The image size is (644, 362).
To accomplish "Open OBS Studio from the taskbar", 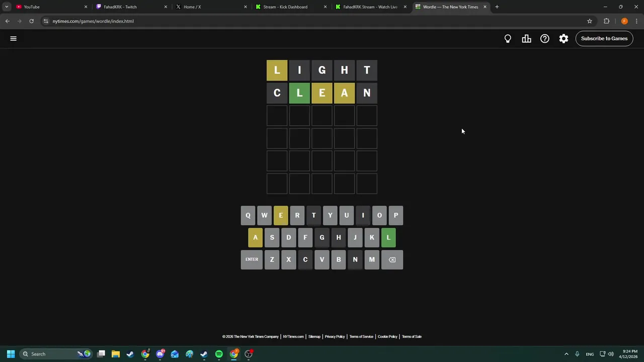I will click(249, 354).
